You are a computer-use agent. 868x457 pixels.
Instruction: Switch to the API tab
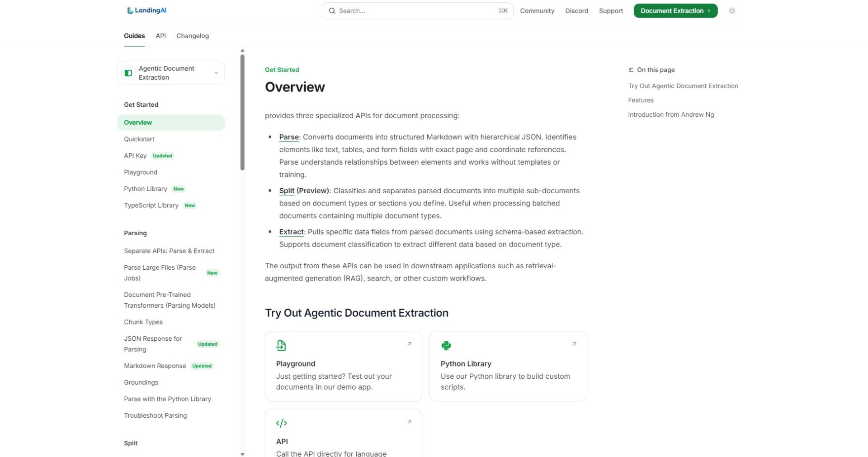pos(160,36)
